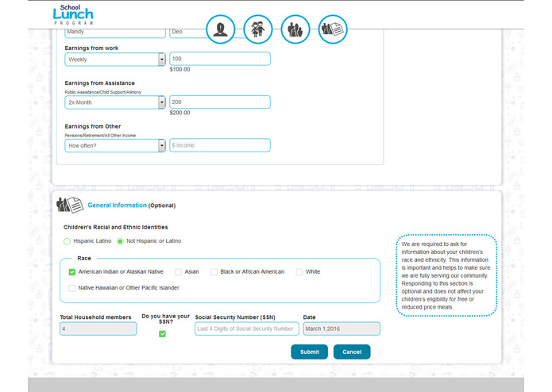
Task: Click the School Lunch Program logo
Action: [x=73, y=14]
